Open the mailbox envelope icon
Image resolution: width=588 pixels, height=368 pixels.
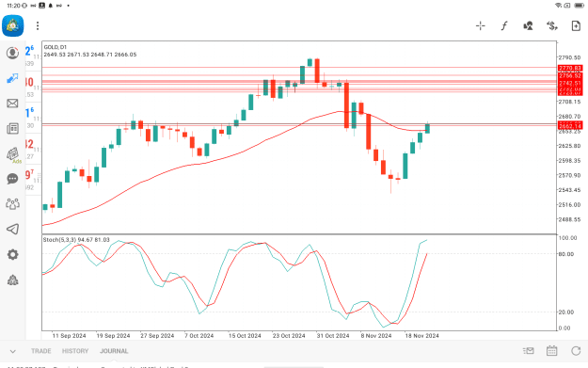(x=12, y=104)
